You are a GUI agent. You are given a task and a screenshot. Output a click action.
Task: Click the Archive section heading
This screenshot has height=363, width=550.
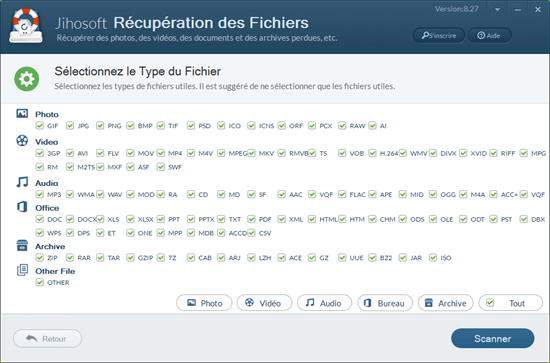pos(50,247)
